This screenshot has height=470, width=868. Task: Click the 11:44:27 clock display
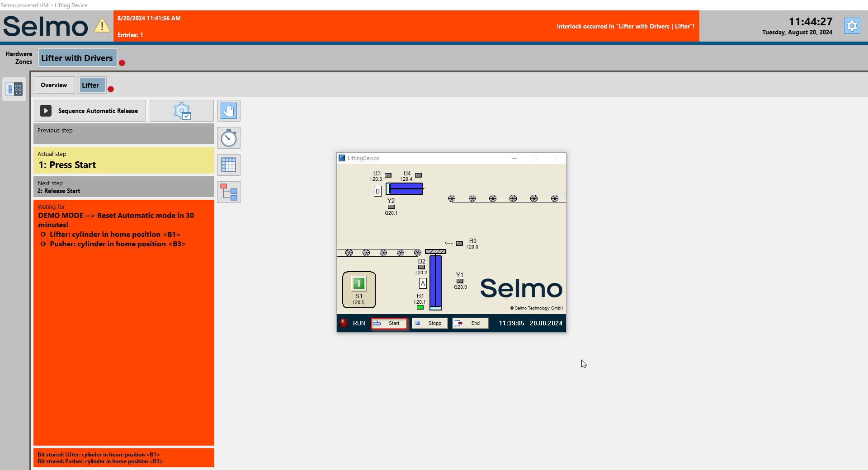coord(810,22)
